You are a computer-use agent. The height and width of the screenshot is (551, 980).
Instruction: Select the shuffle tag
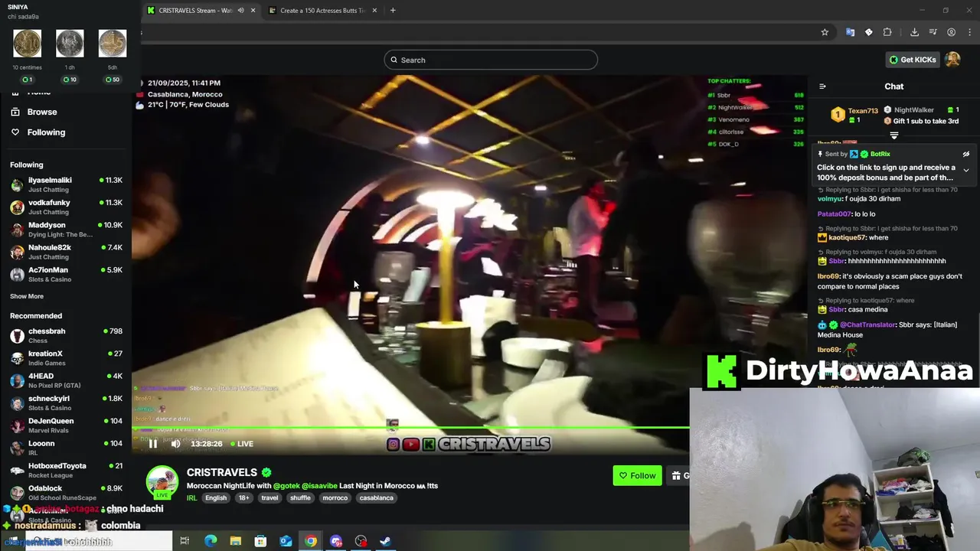pyautogui.click(x=300, y=497)
